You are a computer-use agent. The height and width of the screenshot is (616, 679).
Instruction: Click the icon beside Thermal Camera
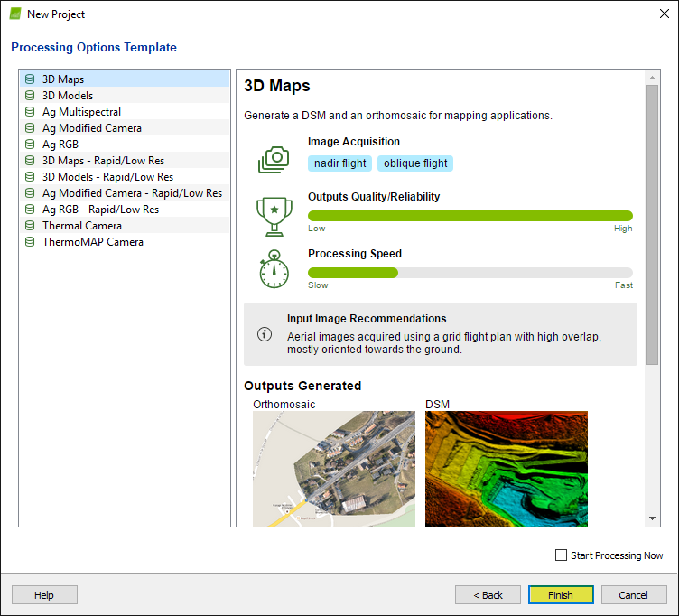[30, 226]
